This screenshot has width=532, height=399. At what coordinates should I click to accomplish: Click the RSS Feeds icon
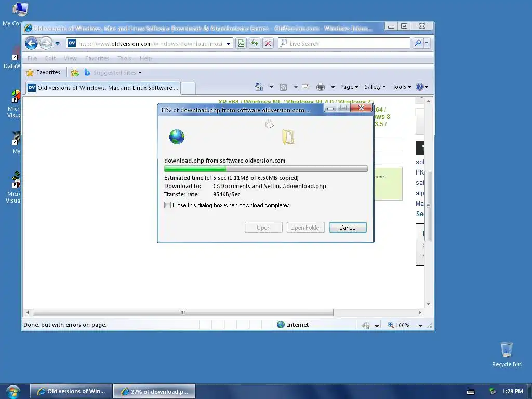(283, 87)
